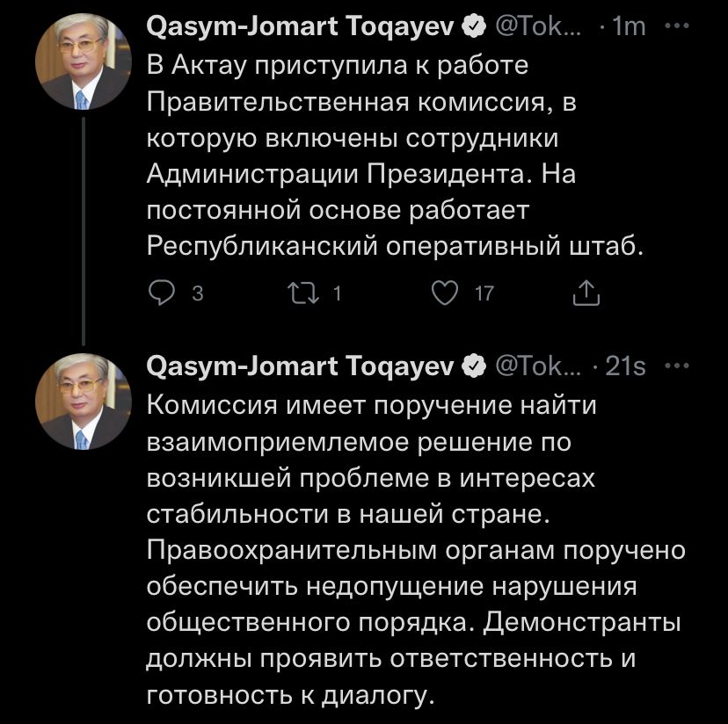Click the avatar photo on second tweet
The height and width of the screenshot is (724, 728).
pos(83,402)
